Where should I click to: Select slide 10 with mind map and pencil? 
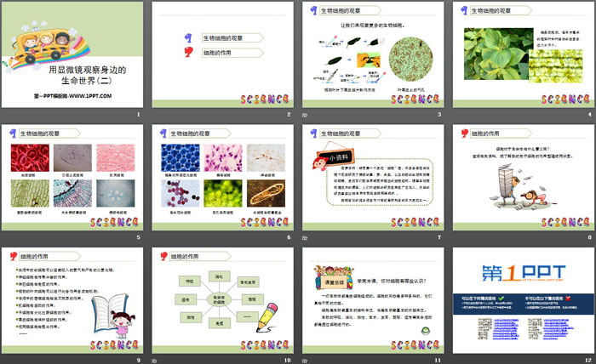click(223, 300)
